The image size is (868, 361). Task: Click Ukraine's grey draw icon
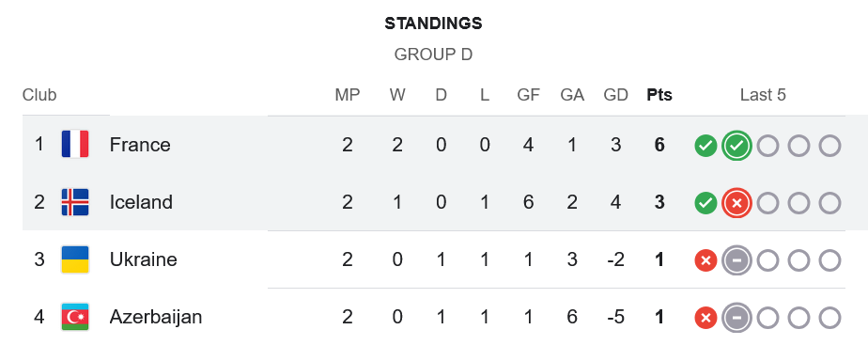pos(736,260)
